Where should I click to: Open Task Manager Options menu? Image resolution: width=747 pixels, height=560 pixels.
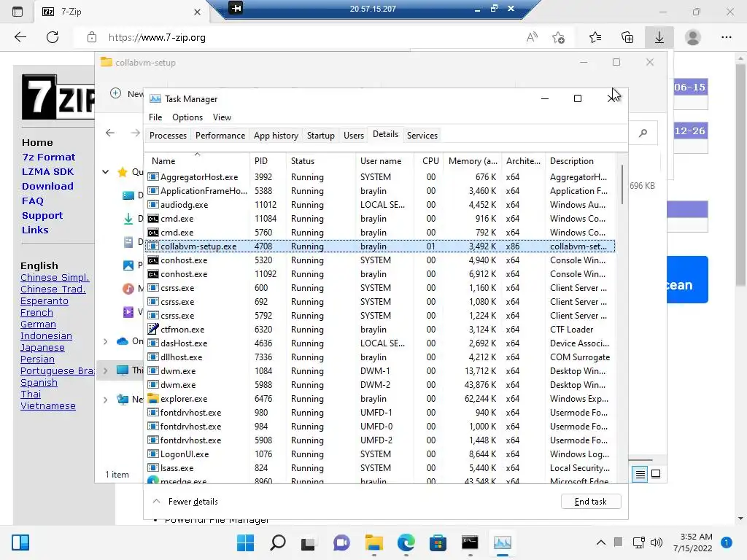click(x=187, y=117)
